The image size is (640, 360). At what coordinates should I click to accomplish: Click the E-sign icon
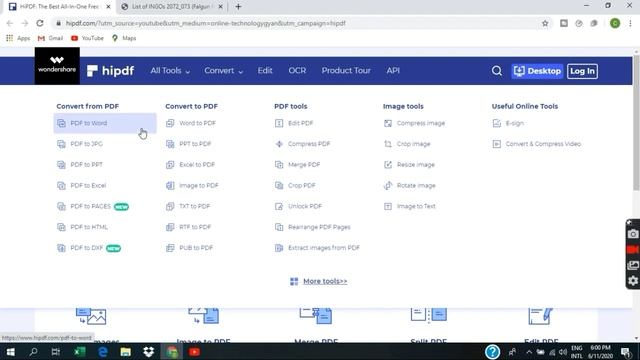497,123
